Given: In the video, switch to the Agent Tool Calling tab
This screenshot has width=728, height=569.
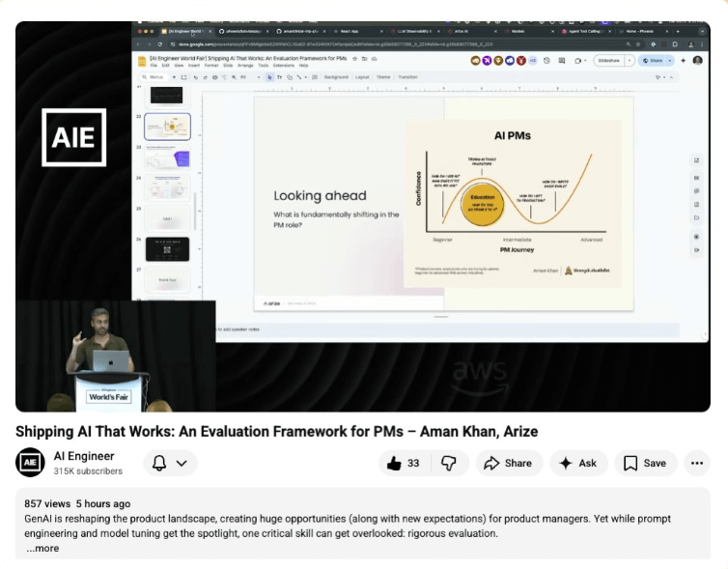Looking at the screenshot, I should [586, 31].
